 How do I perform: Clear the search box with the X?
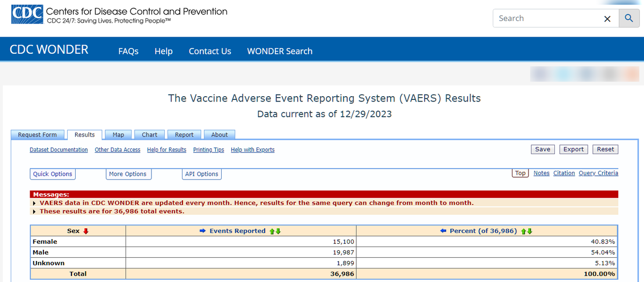click(x=607, y=19)
